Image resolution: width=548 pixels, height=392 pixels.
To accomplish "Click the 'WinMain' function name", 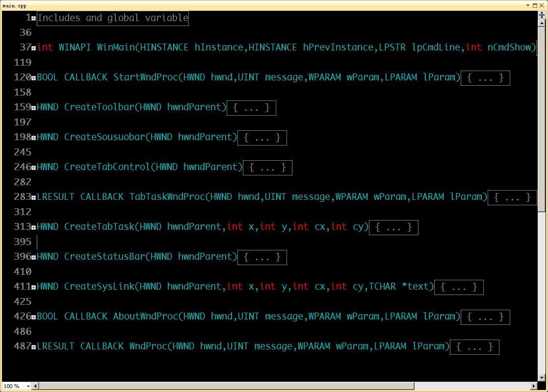I will (116, 48).
